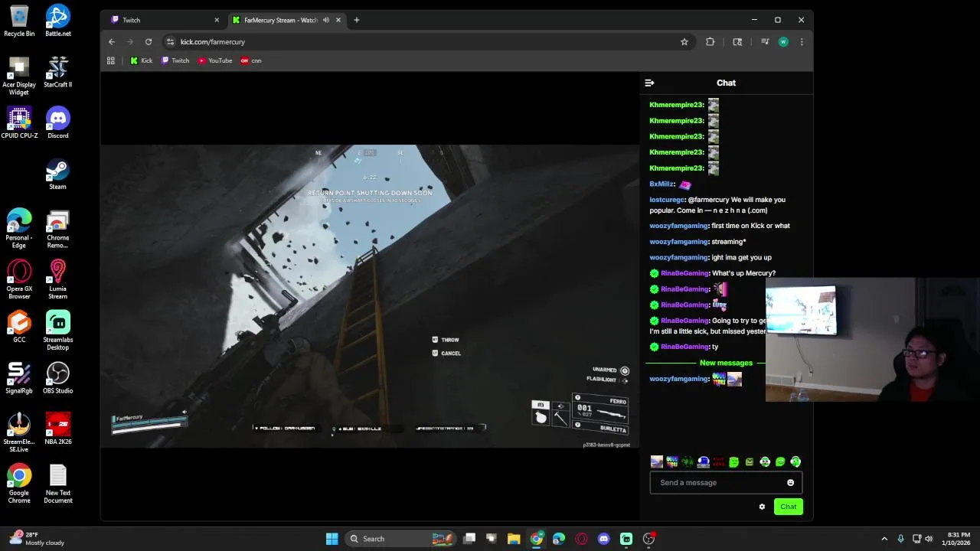Image resolution: width=980 pixels, height=551 pixels.
Task: Open weather widget 28°F Mostly cloudy
Action: tap(36, 539)
